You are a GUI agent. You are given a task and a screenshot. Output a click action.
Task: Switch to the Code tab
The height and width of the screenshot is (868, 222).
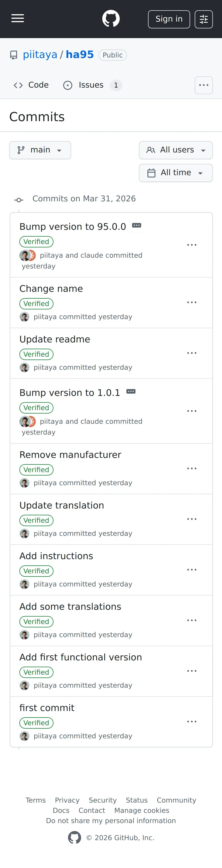31,85
